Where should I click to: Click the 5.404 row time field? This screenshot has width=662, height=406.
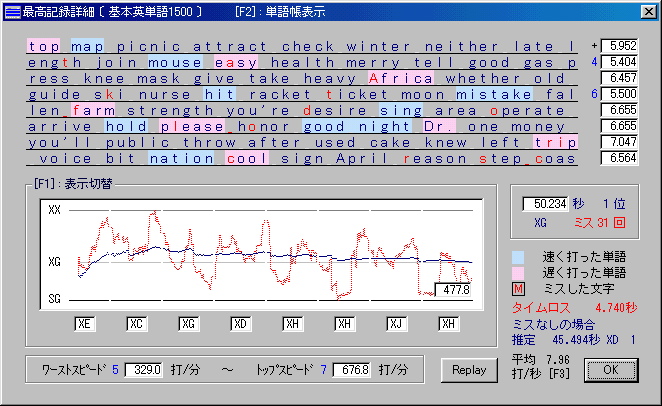pos(619,62)
